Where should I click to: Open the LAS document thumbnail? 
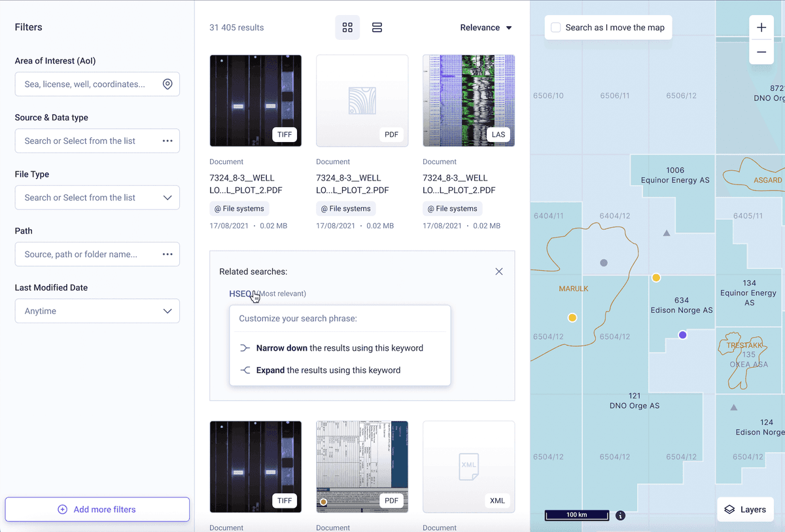click(468, 101)
